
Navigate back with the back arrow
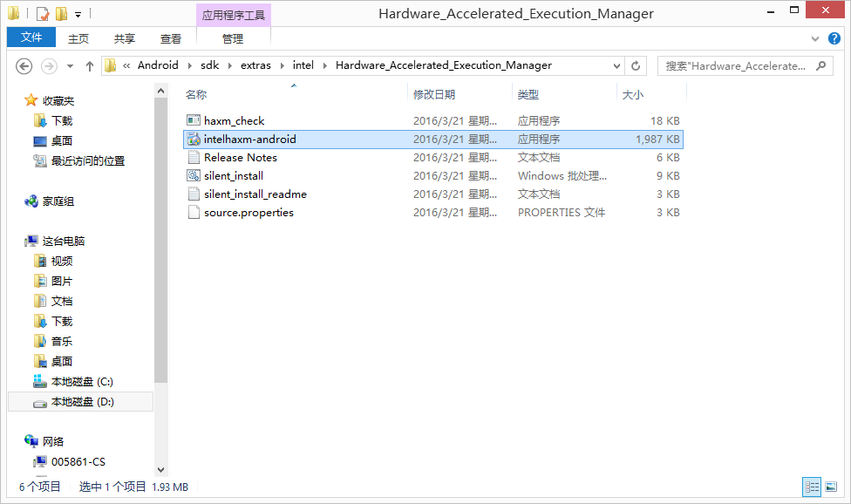(x=24, y=65)
